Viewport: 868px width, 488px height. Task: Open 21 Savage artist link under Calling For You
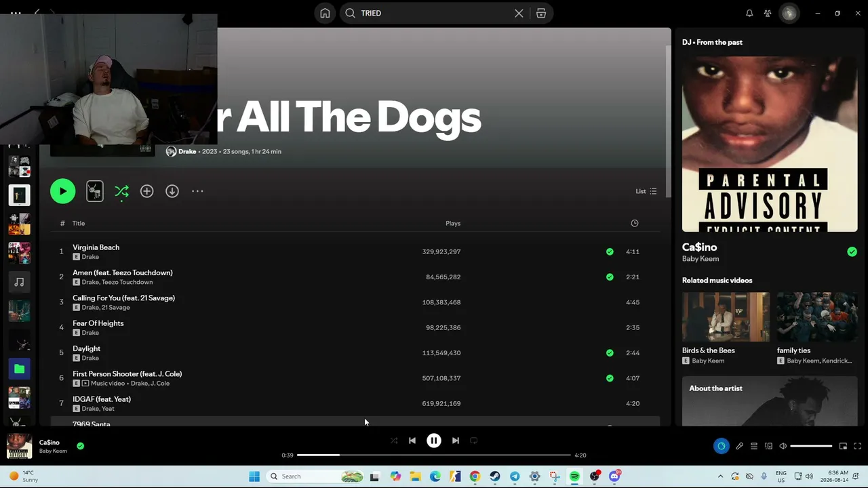115,308
